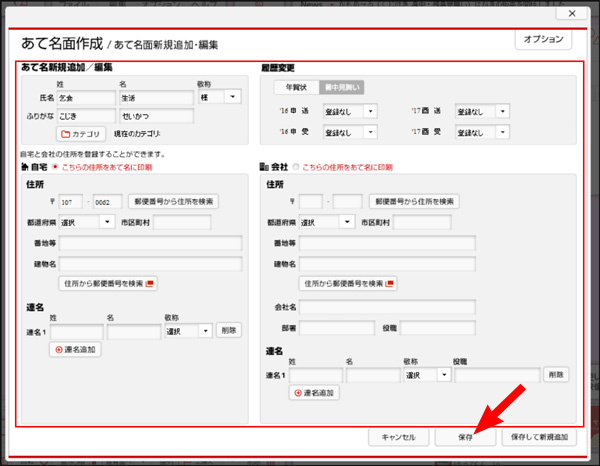
Task: Click the ふりがな こじき field
Action: tap(86, 116)
